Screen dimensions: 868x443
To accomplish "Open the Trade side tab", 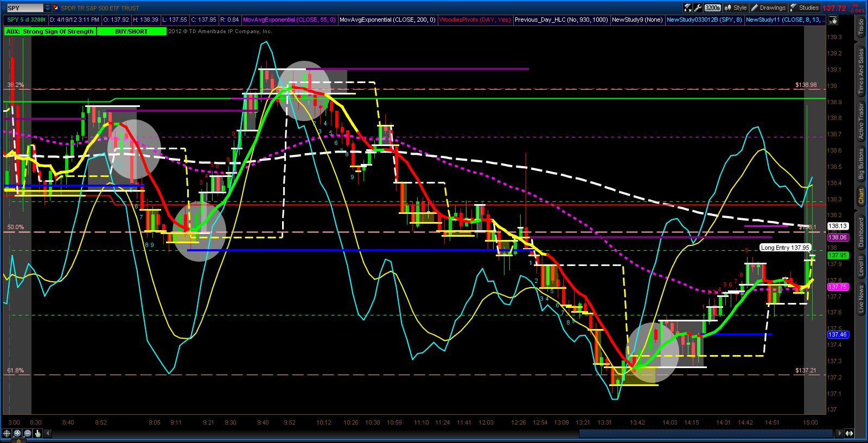I will 861,28.
